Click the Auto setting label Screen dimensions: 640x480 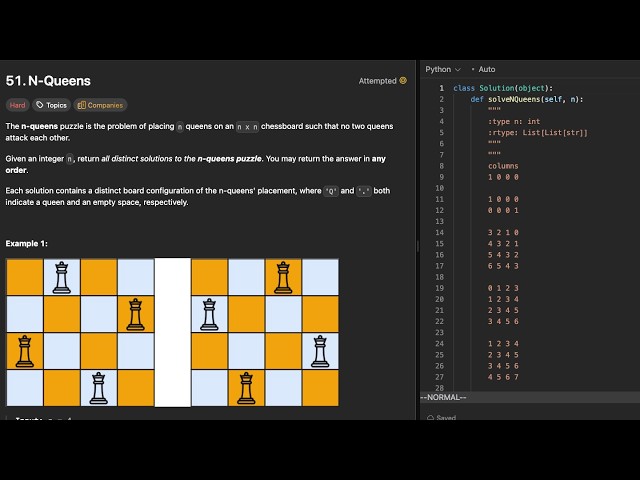[x=487, y=69]
